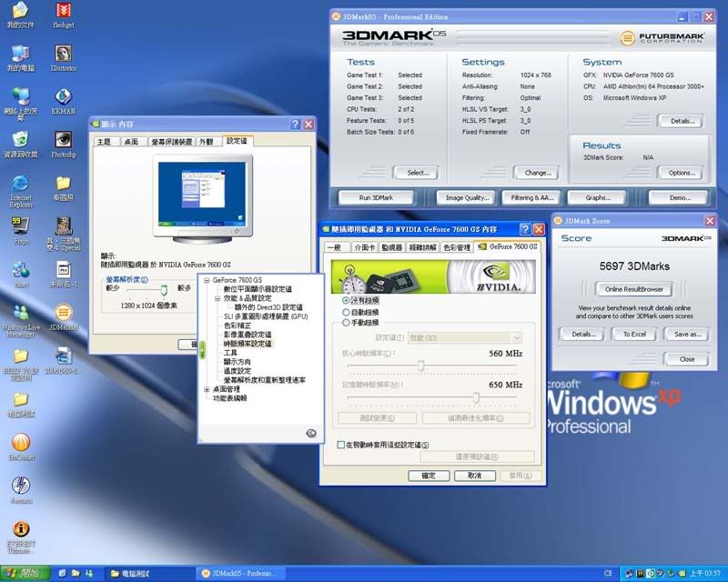Click Details... in the 3DMark System section
The image size is (728, 582).
click(682, 121)
